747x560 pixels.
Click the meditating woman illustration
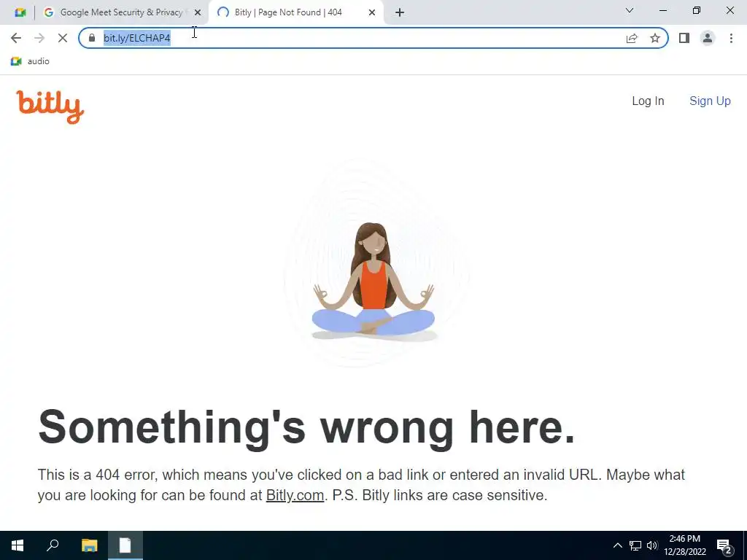pyautogui.click(x=373, y=282)
